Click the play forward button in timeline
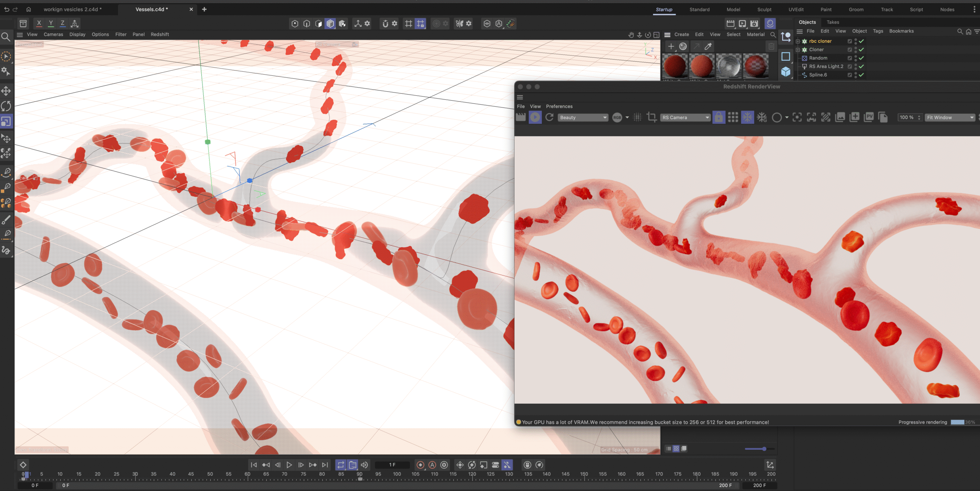Screen dimensions: 980x491 click(289, 465)
